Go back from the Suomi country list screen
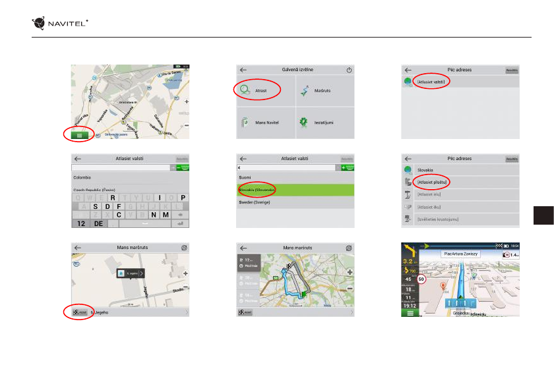 click(x=243, y=159)
